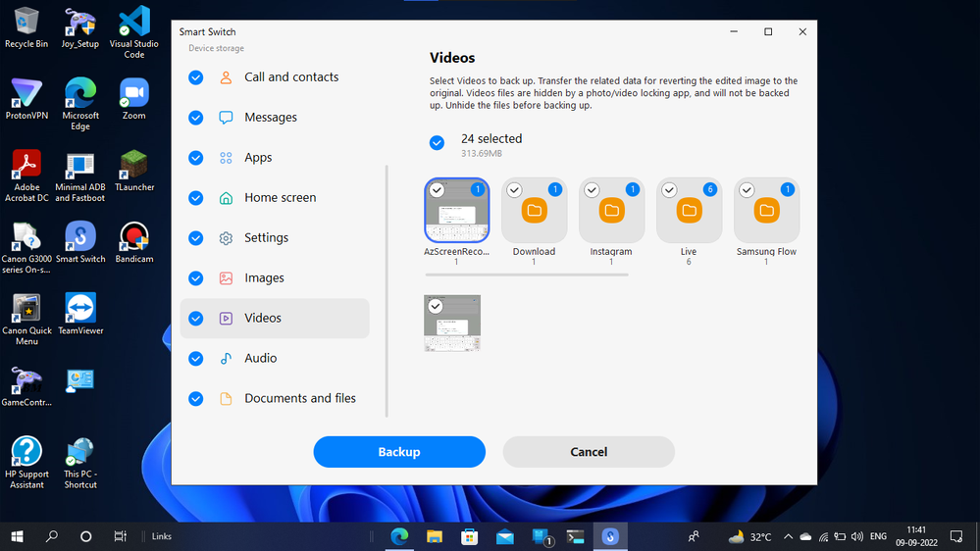
Task: Select the Home screen category
Action: [275, 198]
